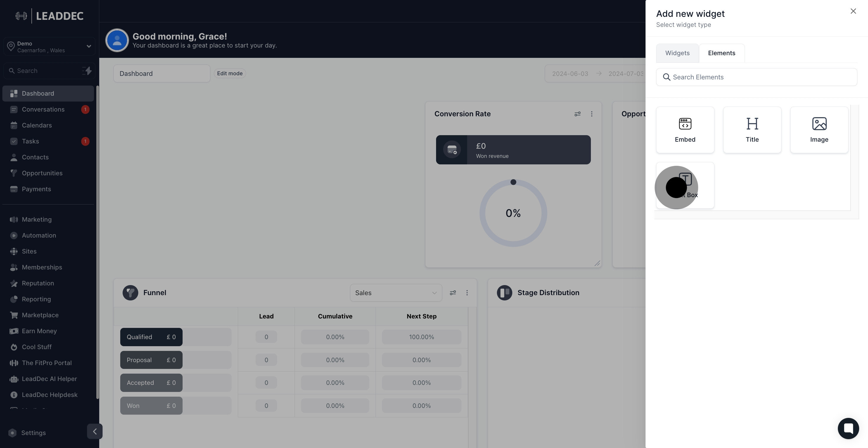Open LeadDec AI Helper

(48, 379)
